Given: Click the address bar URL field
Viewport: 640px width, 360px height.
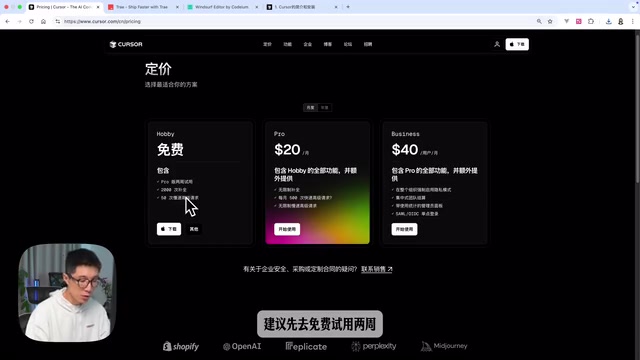Looking at the screenshot, I should click(x=294, y=21).
